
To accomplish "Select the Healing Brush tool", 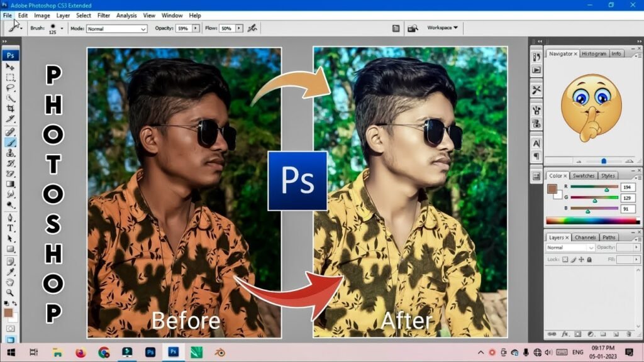I will point(10,132).
